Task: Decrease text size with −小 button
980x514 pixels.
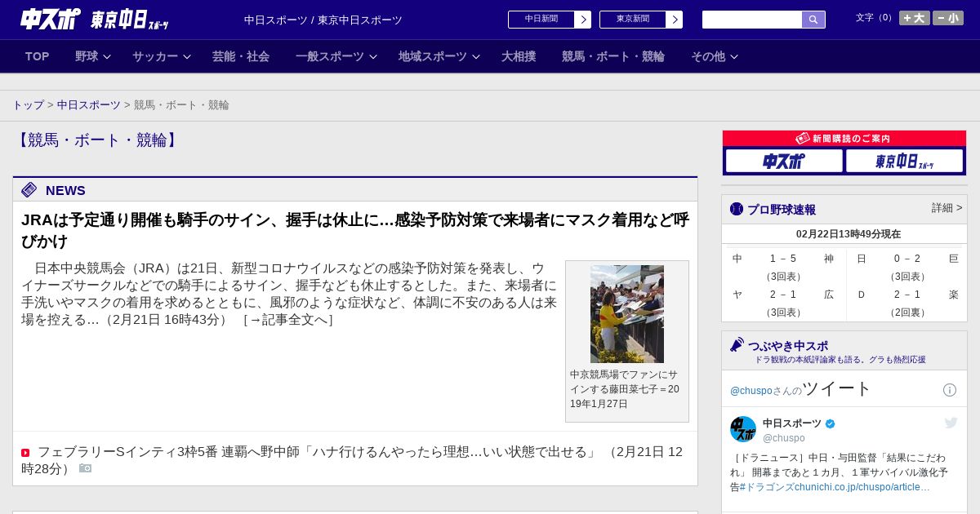Action: 948,18
